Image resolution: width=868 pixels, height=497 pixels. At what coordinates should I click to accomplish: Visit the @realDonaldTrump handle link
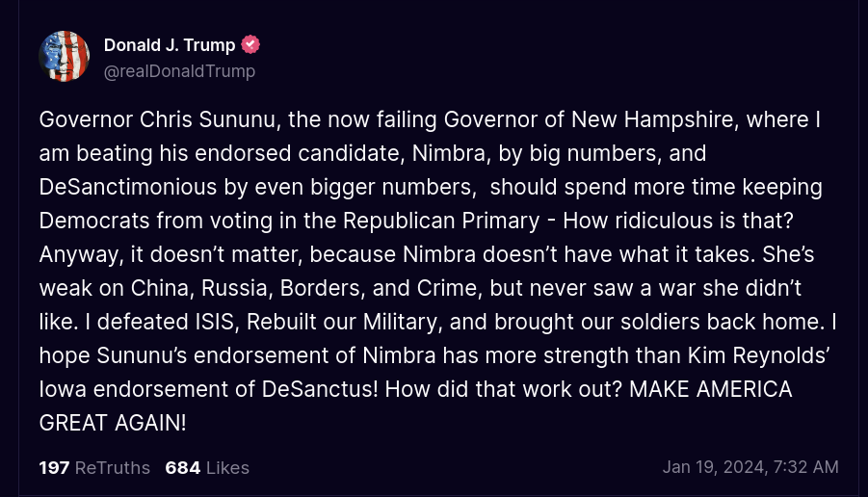(x=179, y=71)
